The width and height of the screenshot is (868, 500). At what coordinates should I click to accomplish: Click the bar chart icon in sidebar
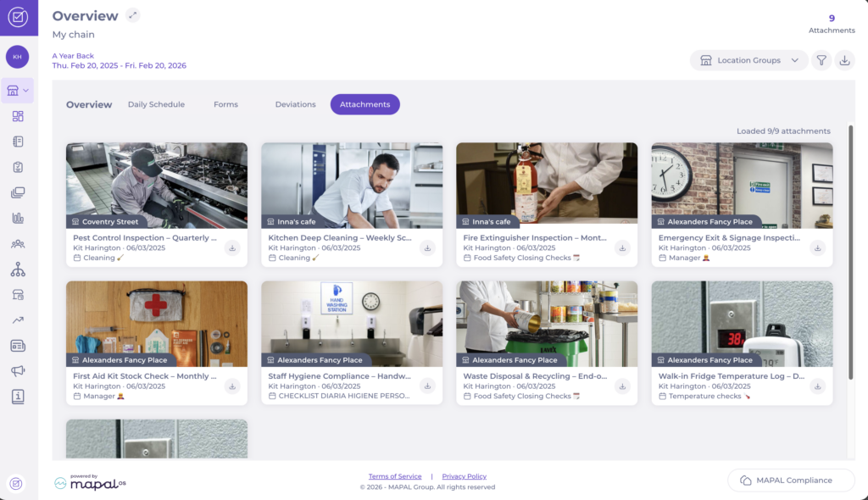[x=18, y=218]
